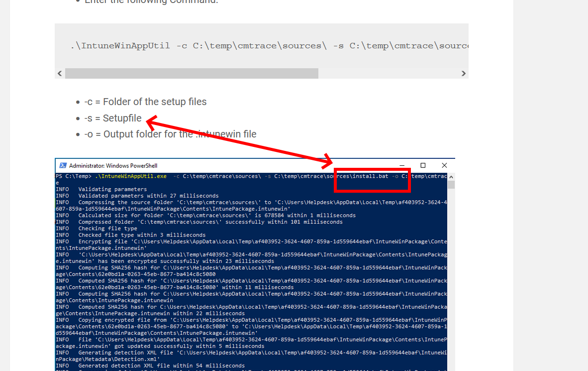Click the "-o = Output folder" bullet text
Screen dimensions: 588x371
point(170,134)
